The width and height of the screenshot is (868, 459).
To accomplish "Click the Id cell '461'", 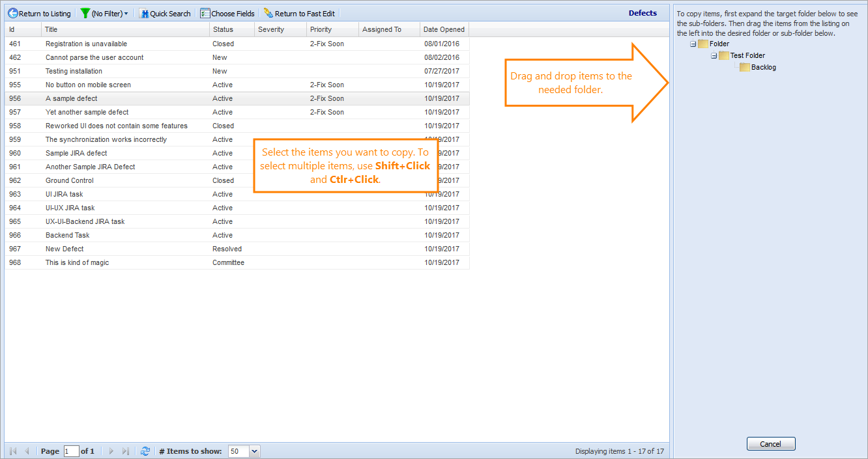I will click(x=15, y=44).
